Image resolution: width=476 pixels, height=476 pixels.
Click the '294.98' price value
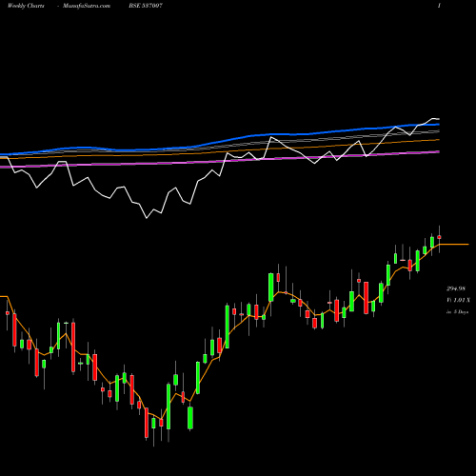(x=456, y=288)
